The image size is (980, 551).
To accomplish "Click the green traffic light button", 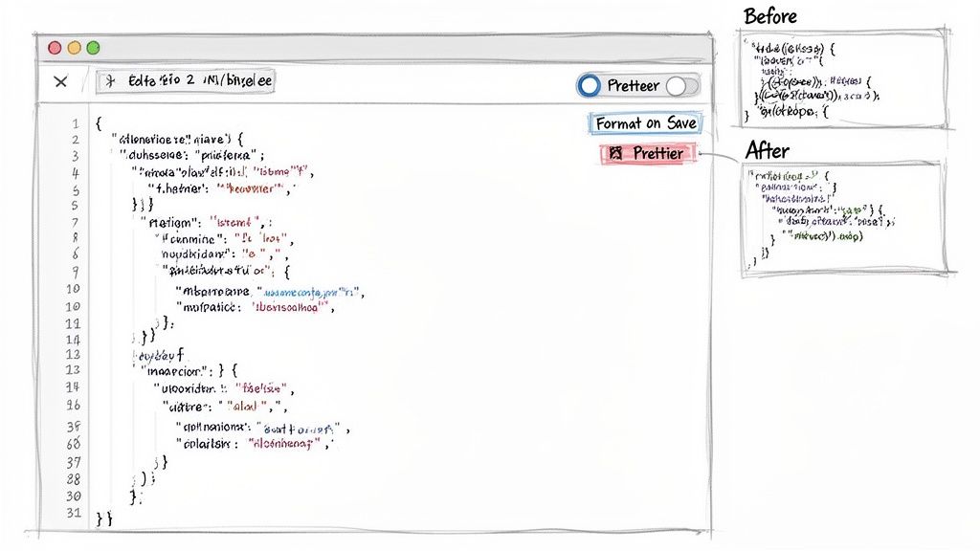I will click(x=91, y=46).
